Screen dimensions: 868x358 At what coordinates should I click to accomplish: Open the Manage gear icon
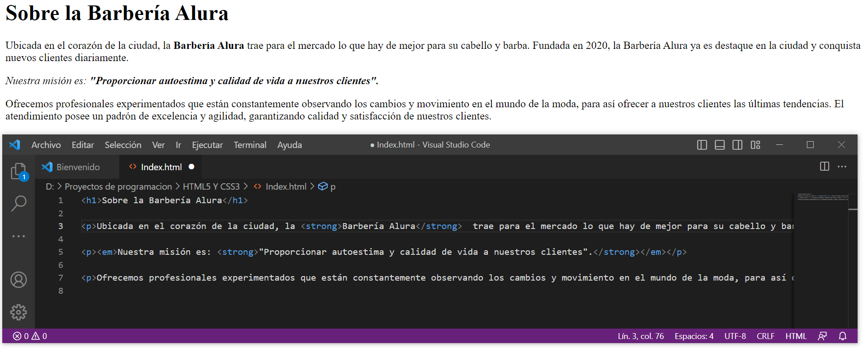pyautogui.click(x=19, y=312)
